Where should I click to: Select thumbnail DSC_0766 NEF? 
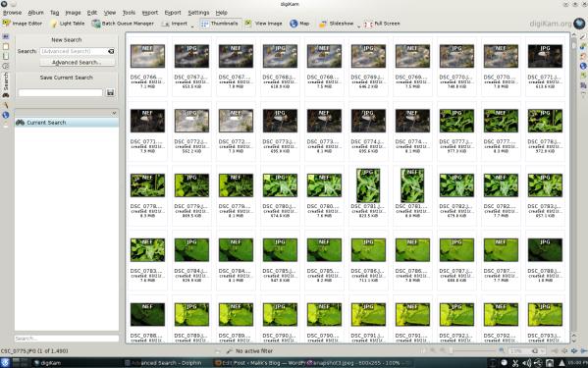(x=147, y=56)
